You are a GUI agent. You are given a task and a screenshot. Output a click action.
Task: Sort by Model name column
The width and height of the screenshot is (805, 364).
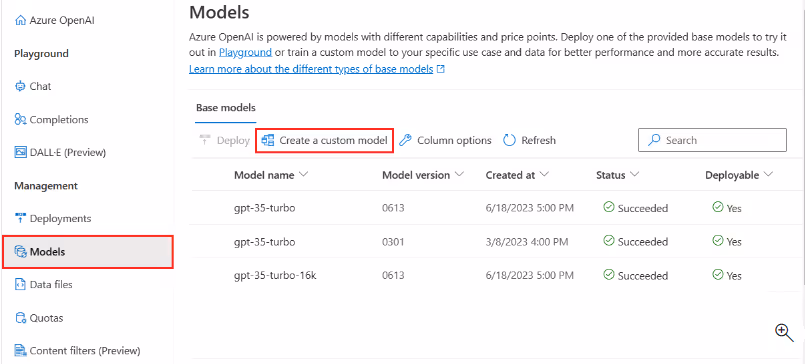pos(271,175)
